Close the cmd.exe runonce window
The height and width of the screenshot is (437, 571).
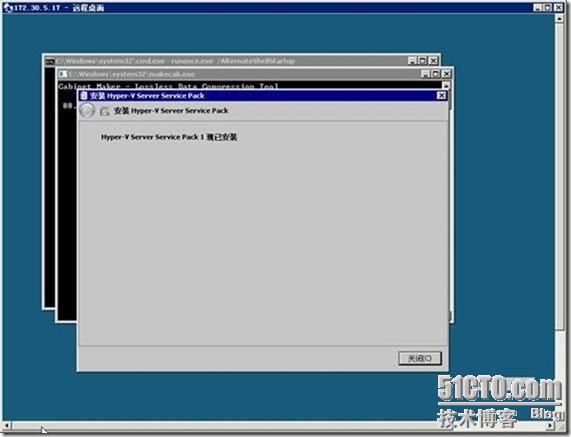tap(433, 61)
